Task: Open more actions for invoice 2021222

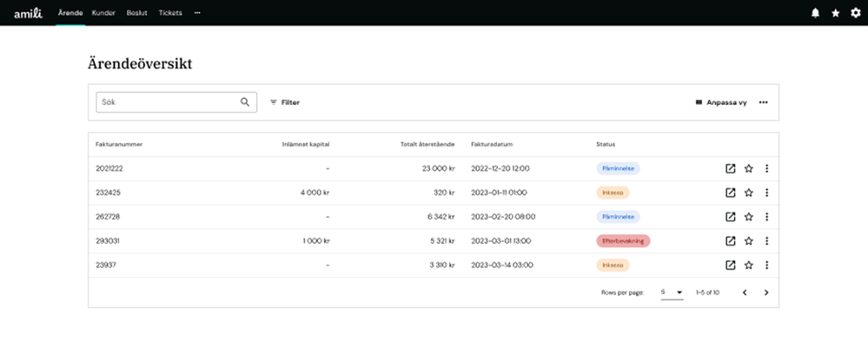Action: (x=766, y=168)
